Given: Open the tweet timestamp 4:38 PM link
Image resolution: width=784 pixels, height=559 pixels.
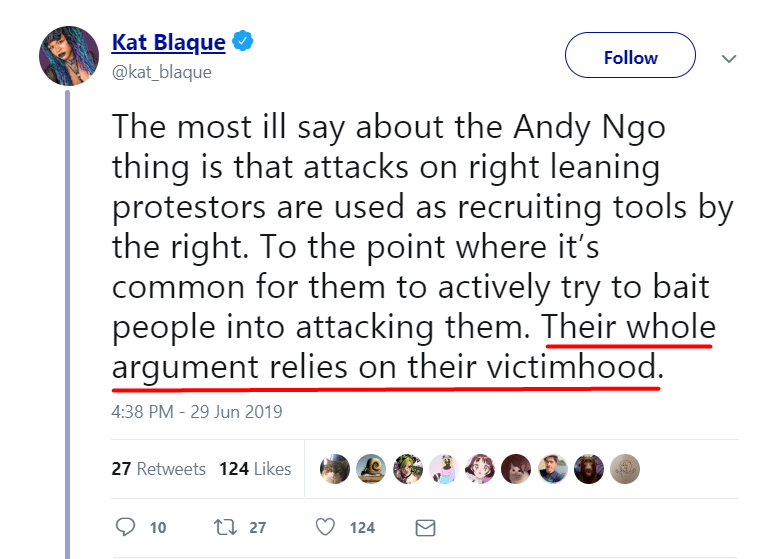Looking at the screenshot, I should point(197,412).
